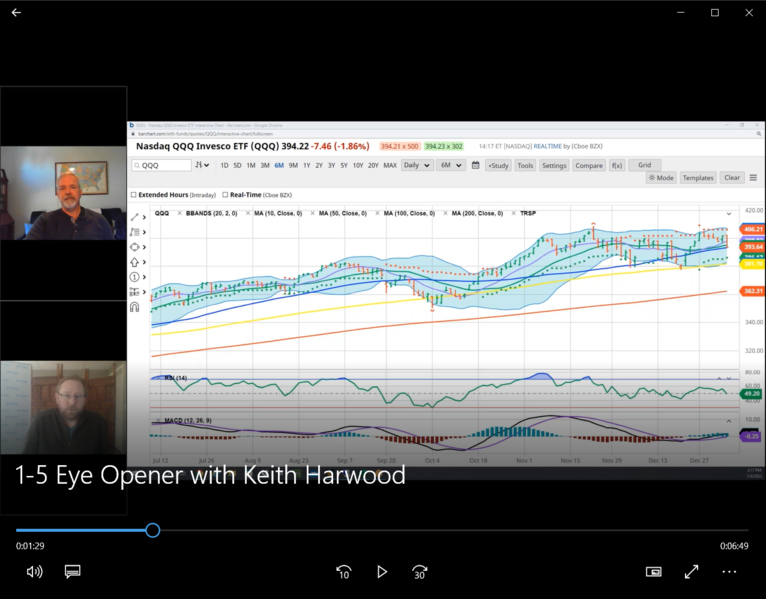The width and height of the screenshot is (766, 599).
Task: Open the player's more options ellipsis
Action: pyautogui.click(x=729, y=572)
